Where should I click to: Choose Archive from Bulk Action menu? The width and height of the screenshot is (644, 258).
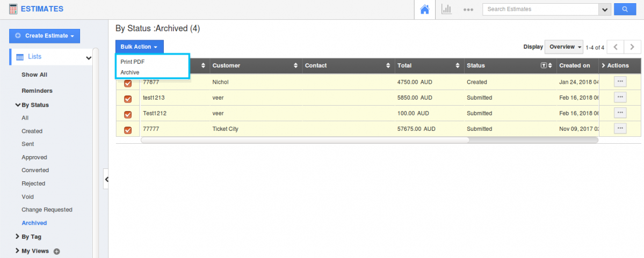(130, 72)
